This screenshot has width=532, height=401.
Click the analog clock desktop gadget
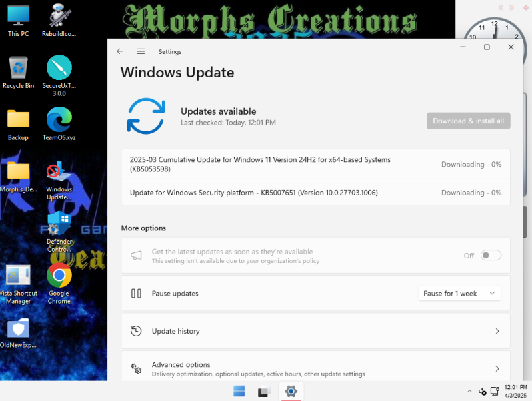[493, 29]
